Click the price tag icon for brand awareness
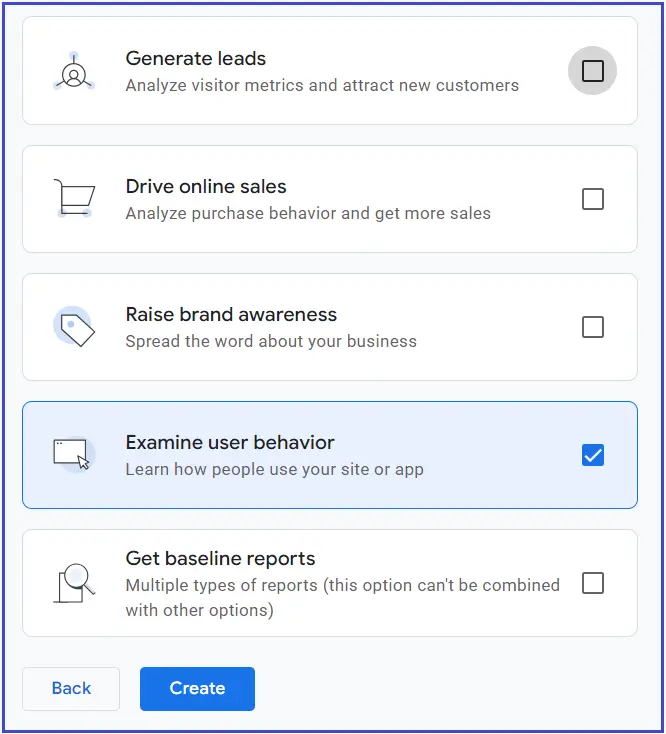The image size is (666, 734). point(74,326)
